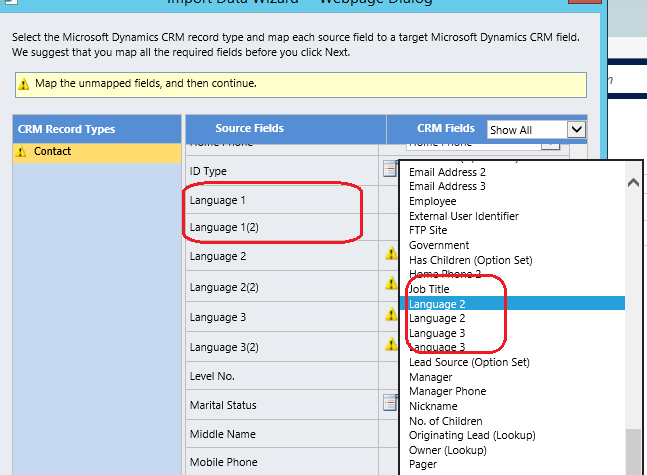
Task: Click the highlighted Language 2 option
Action: [x=512, y=304]
